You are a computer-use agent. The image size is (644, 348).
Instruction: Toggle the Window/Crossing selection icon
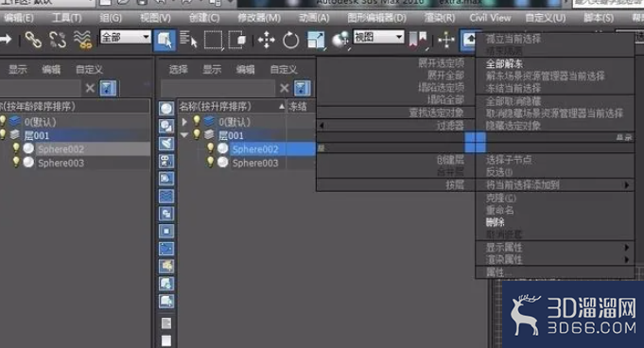[237, 40]
